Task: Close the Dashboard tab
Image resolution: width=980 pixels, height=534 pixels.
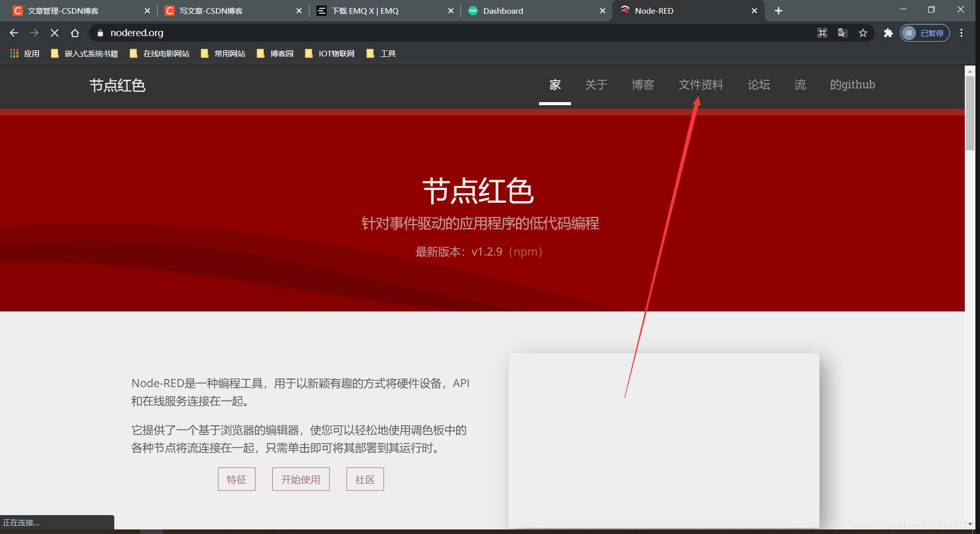Action: (603, 11)
